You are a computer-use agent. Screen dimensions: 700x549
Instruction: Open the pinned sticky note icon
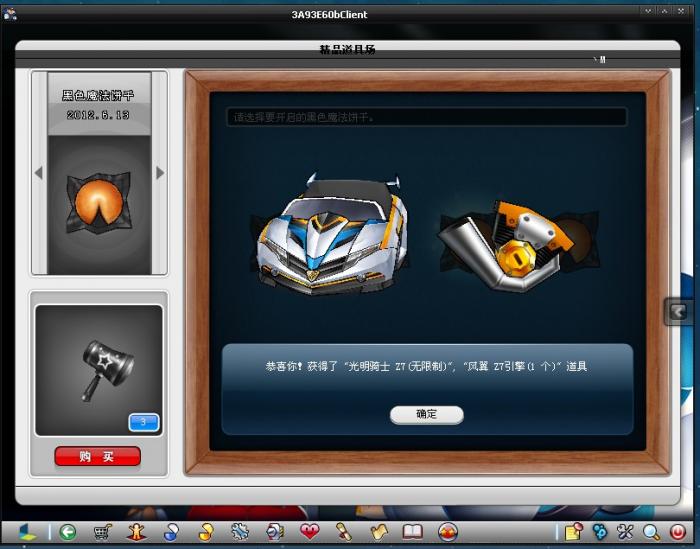[574, 532]
